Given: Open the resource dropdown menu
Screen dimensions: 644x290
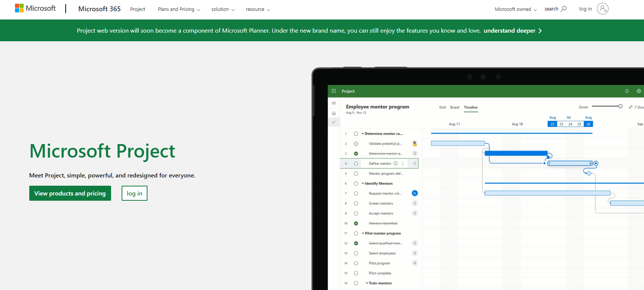Looking at the screenshot, I should click(258, 9).
